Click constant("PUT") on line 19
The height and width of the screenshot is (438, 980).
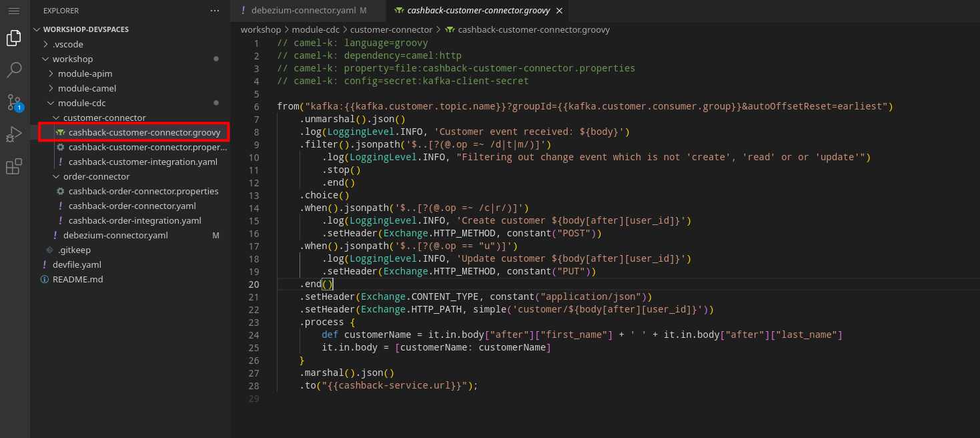[x=548, y=271]
